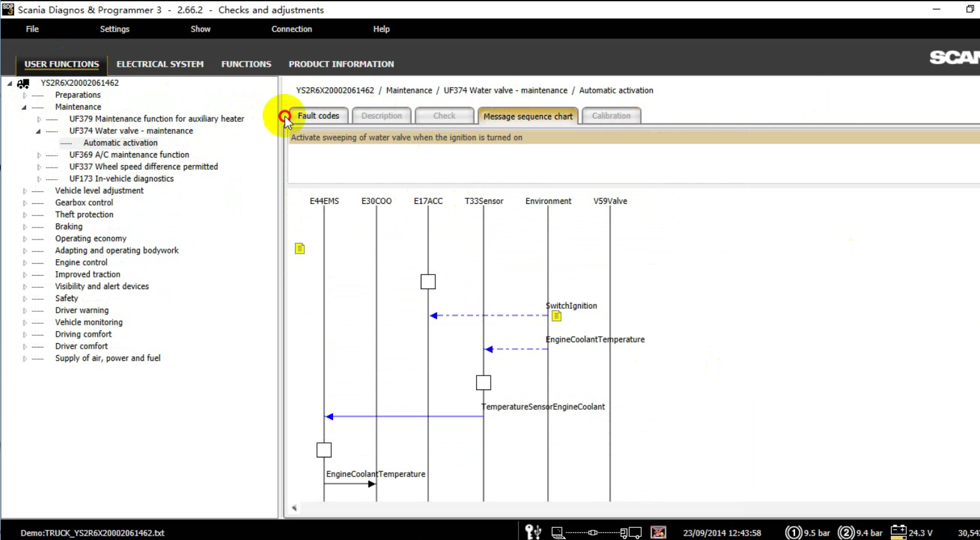Select Adapting and operating bodywork item
Viewport: 980px width, 540px height.
click(x=117, y=251)
